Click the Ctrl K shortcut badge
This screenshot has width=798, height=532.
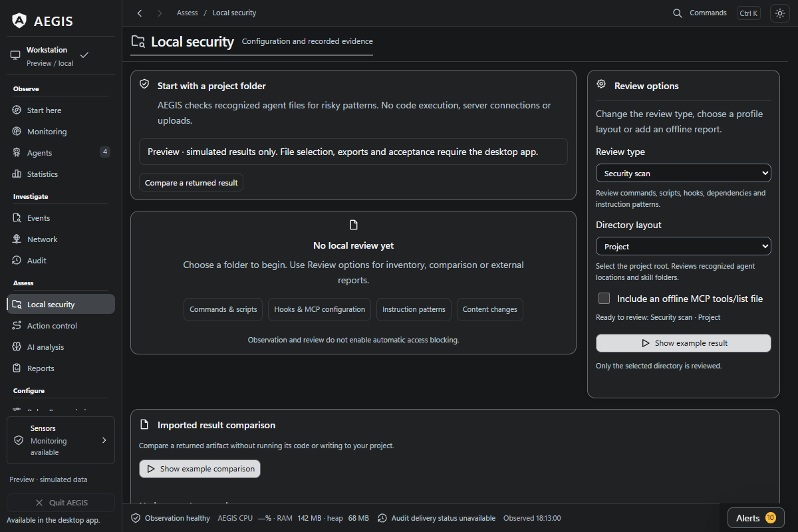pyautogui.click(x=749, y=13)
